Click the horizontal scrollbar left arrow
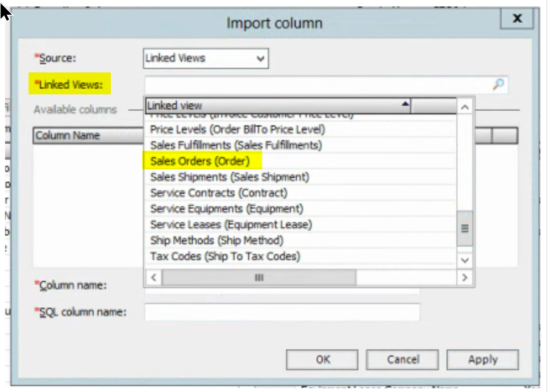 152,277
